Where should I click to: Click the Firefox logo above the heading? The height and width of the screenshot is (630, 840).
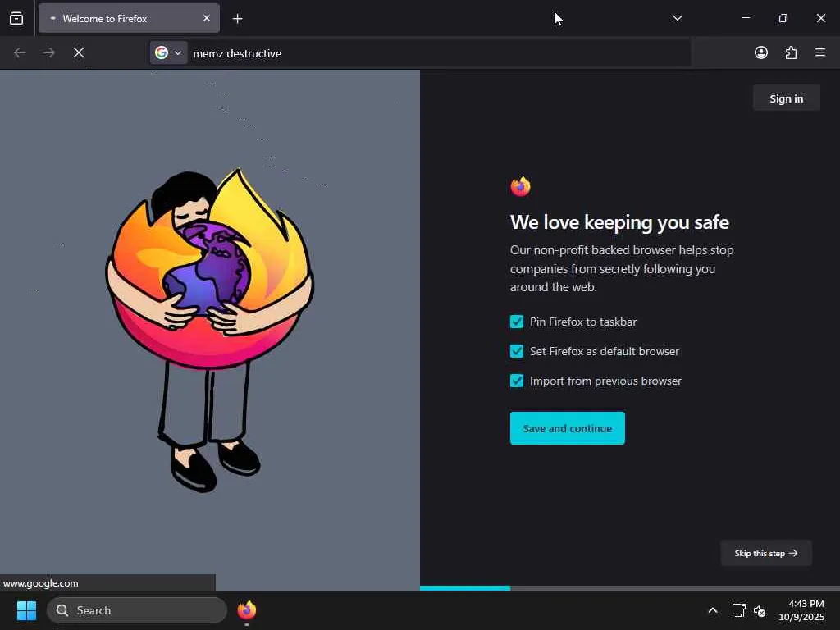[520, 186]
